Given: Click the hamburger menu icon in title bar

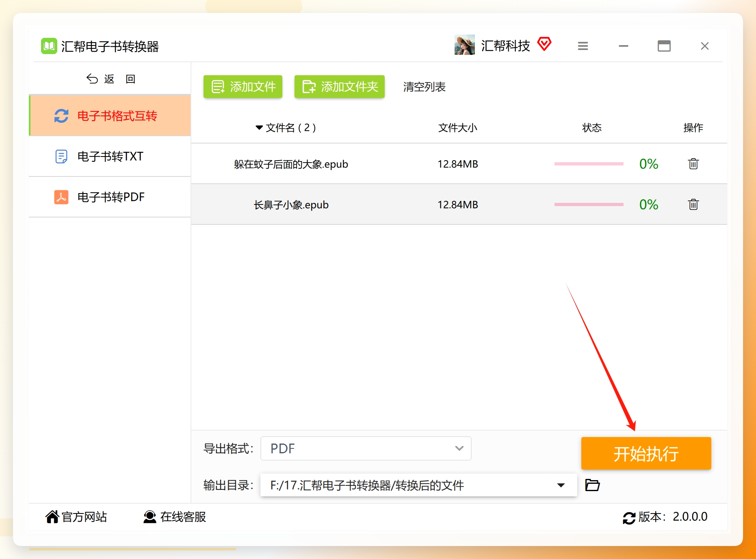Looking at the screenshot, I should [583, 46].
